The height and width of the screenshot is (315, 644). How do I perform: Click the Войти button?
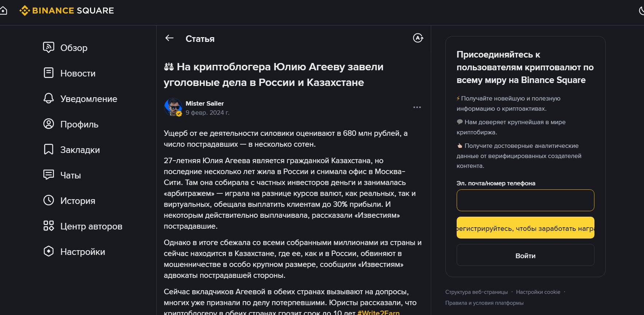point(525,255)
